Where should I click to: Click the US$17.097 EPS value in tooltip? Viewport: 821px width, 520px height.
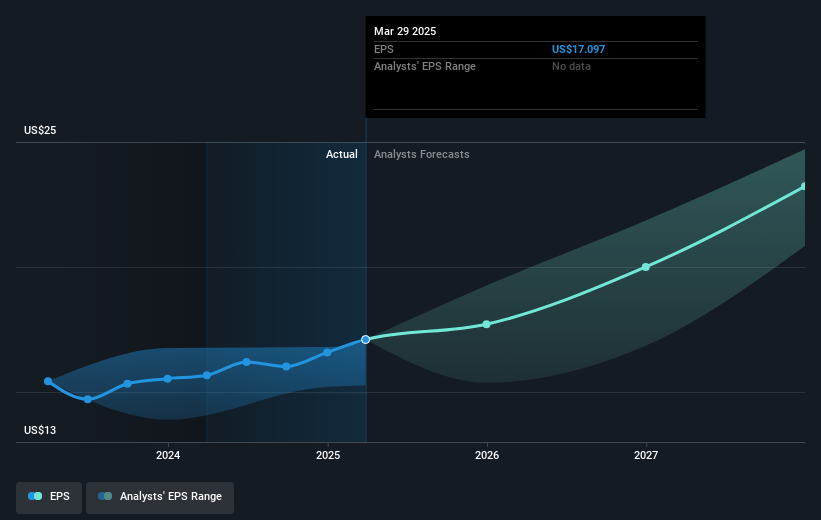pyautogui.click(x=579, y=49)
